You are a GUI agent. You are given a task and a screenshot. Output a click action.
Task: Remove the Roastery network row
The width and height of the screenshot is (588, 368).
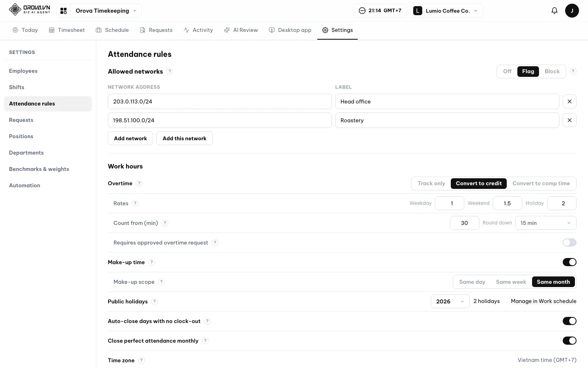click(569, 120)
